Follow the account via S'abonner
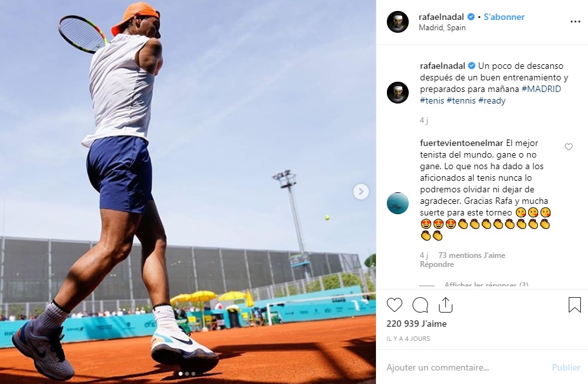This screenshot has width=588, height=384. coord(504,17)
